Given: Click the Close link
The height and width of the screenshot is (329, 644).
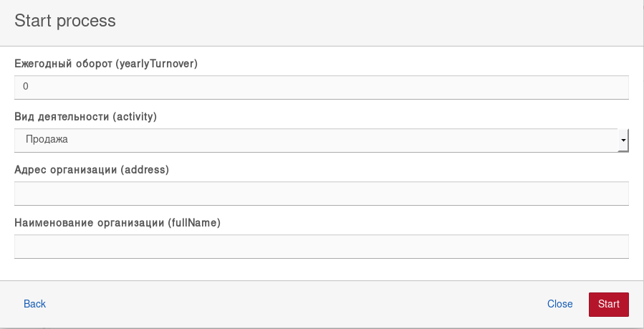Looking at the screenshot, I should [559, 304].
